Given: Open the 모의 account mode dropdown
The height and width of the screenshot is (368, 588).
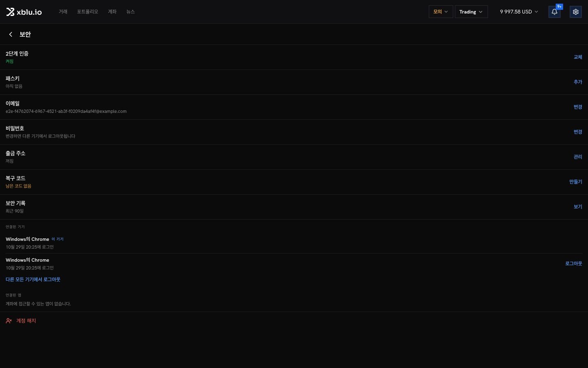Looking at the screenshot, I should click(441, 12).
